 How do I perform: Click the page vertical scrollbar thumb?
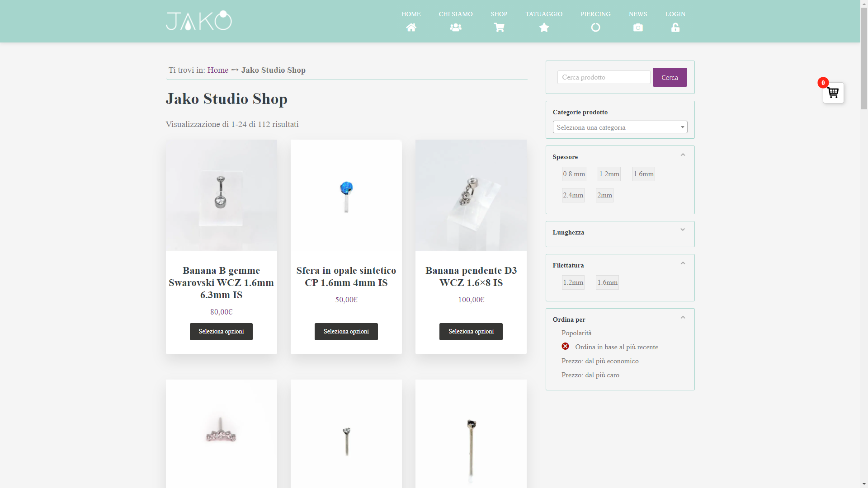[864, 59]
